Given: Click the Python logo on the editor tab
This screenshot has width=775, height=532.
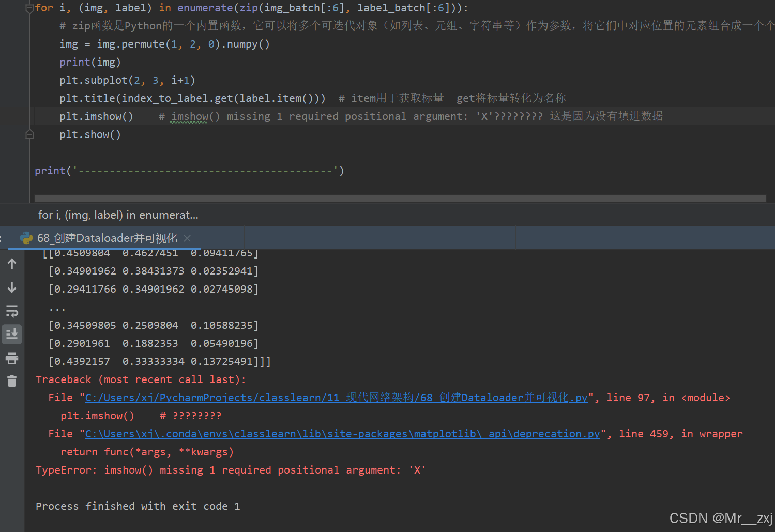Looking at the screenshot, I should [x=26, y=238].
